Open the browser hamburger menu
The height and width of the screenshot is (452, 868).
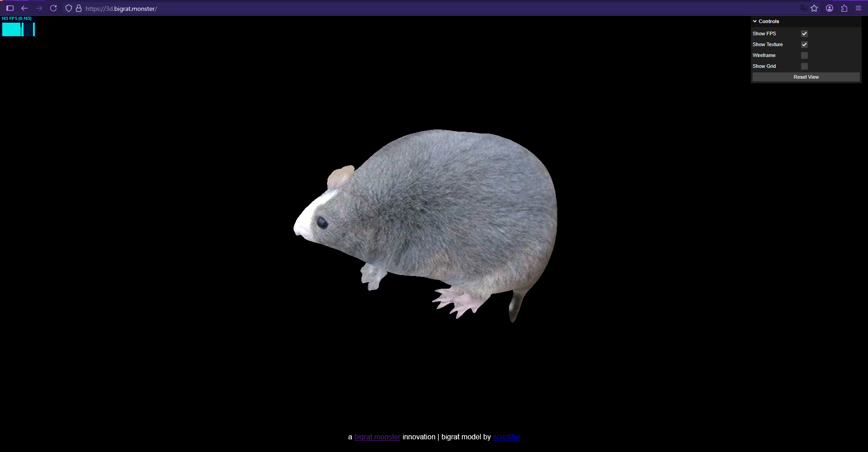pos(859,8)
